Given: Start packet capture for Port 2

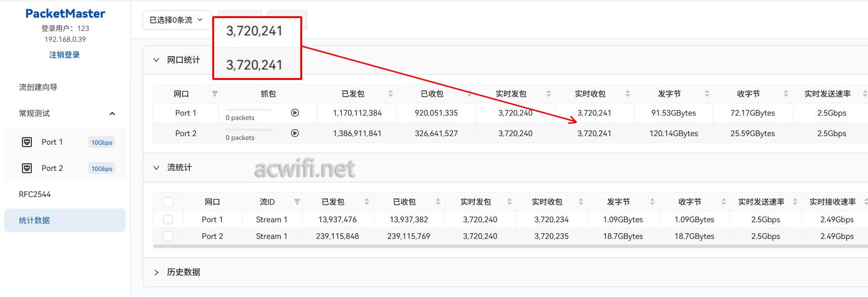Looking at the screenshot, I should coord(295,133).
